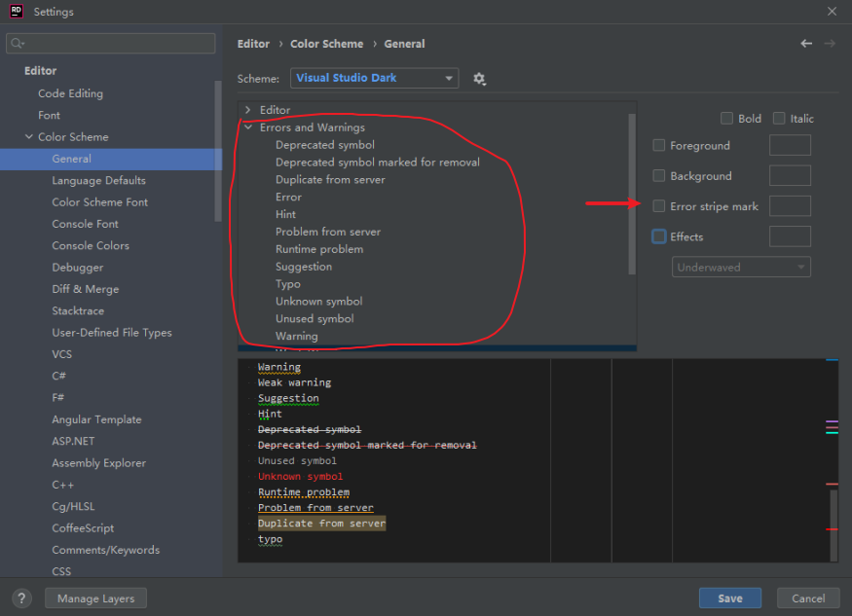Select Duplicate from server attribute

(x=330, y=179)
